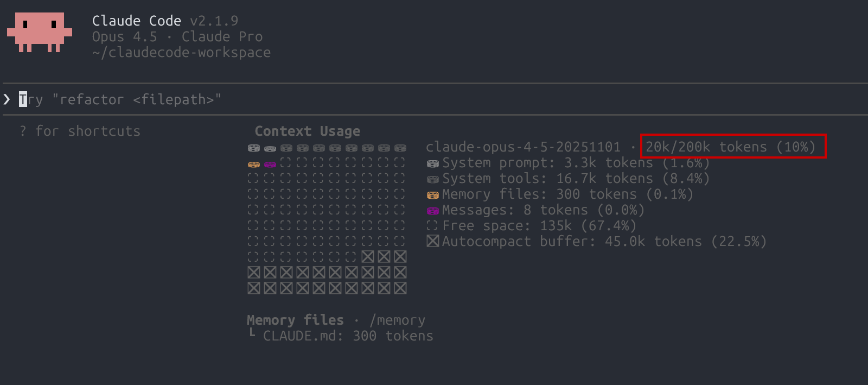Image resolution: width=868 pixels, height=385 pixels.
Task: Click the Autocompact buffer crossed-box legend icon
Action: coord(432,242)
